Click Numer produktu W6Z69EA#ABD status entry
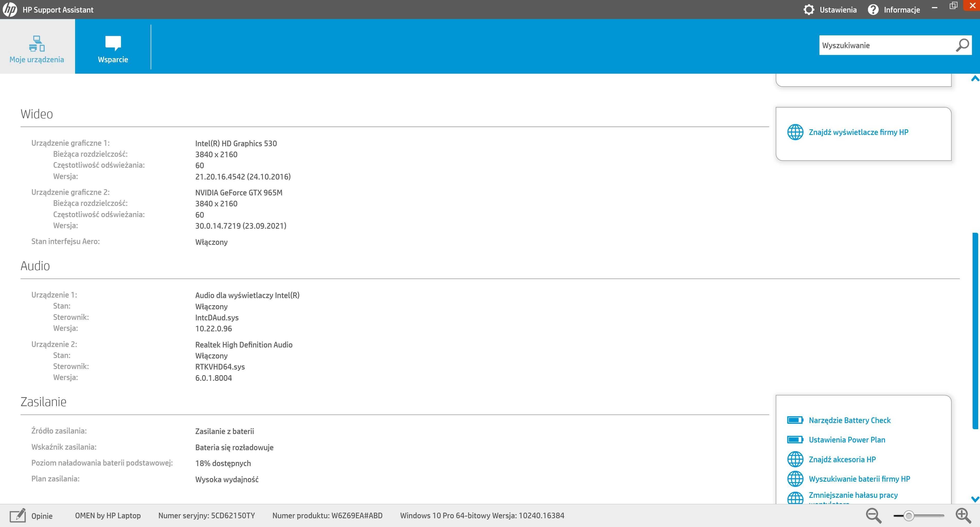Image resolution: width=980 pixels, height=527 pixels. click(327, 515)
